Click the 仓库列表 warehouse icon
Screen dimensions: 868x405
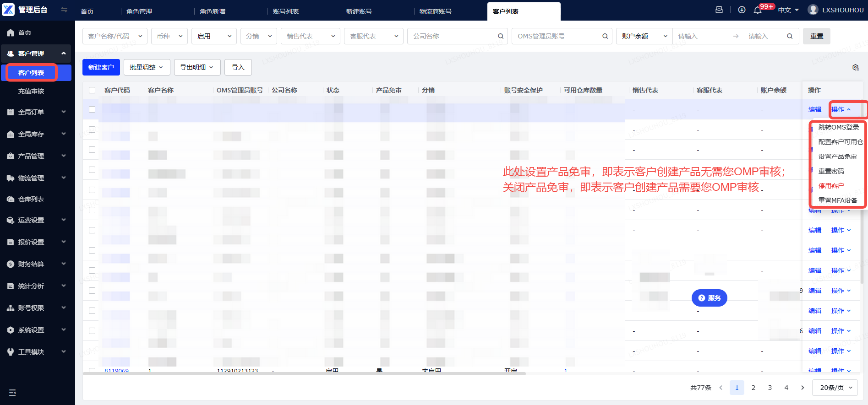coord(11,199)
